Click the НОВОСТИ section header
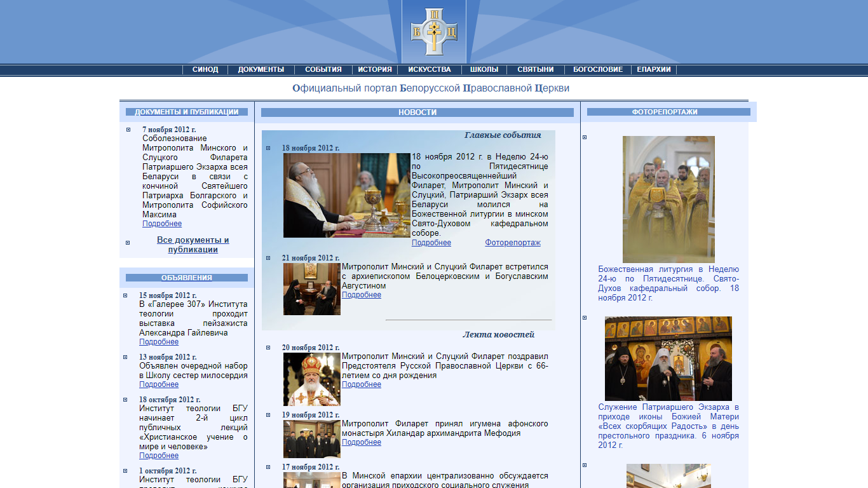This screenshot has width=868, height=488. pyautogui.click(x=417, y=112)
